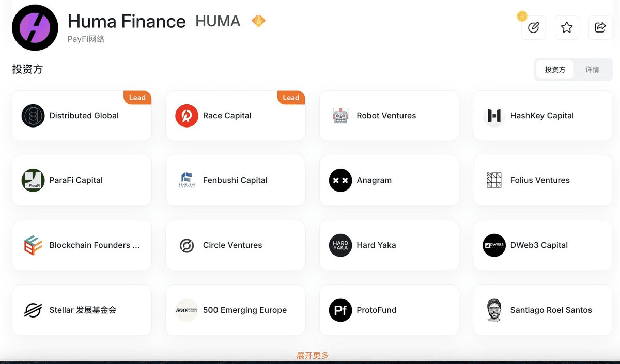The height and width of the screenshot is (364, 620).
Task: Open the Distributed Global investor card
Action: tap(82, 116)
